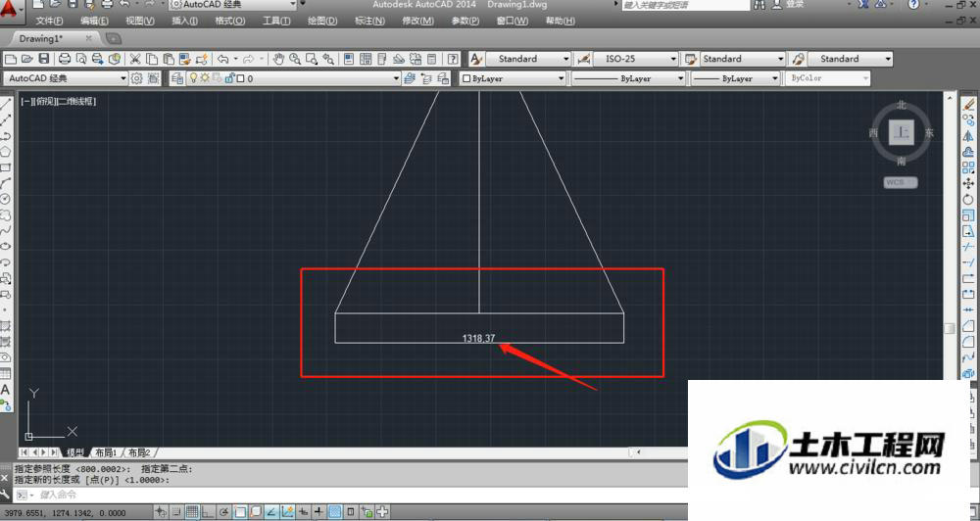The width and height of the screenshot is (980, 521).
Task: Toggle Ortho Mode in status bar
Action: click(x=208, y=512)
